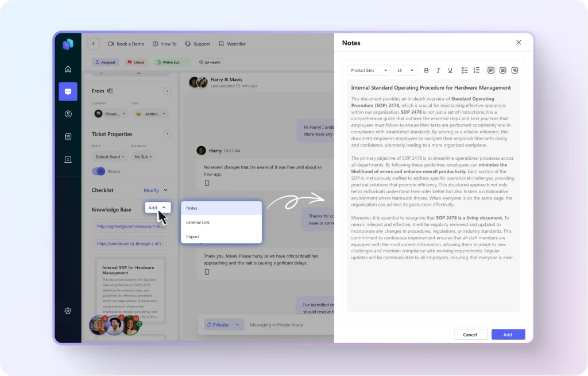Toggle the Billable switch
Screen dimensions: 588x376
point(99,171)
